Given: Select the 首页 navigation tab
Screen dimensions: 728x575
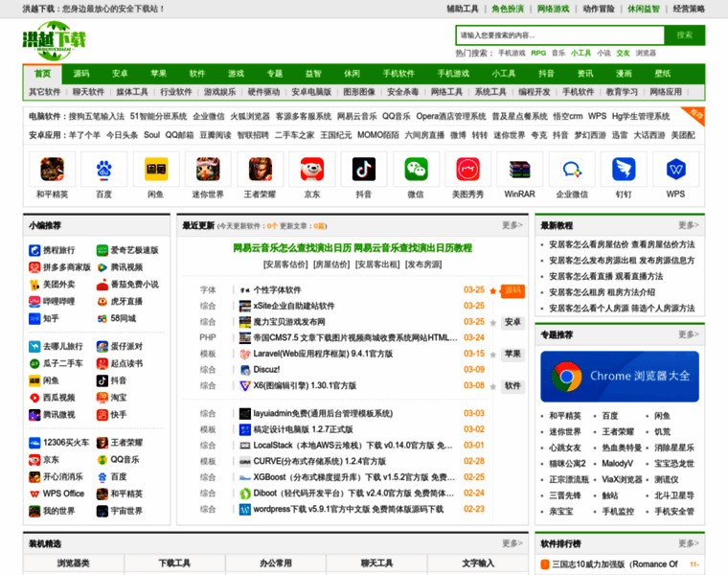Looking at the screenshot, I should point(43,74).
